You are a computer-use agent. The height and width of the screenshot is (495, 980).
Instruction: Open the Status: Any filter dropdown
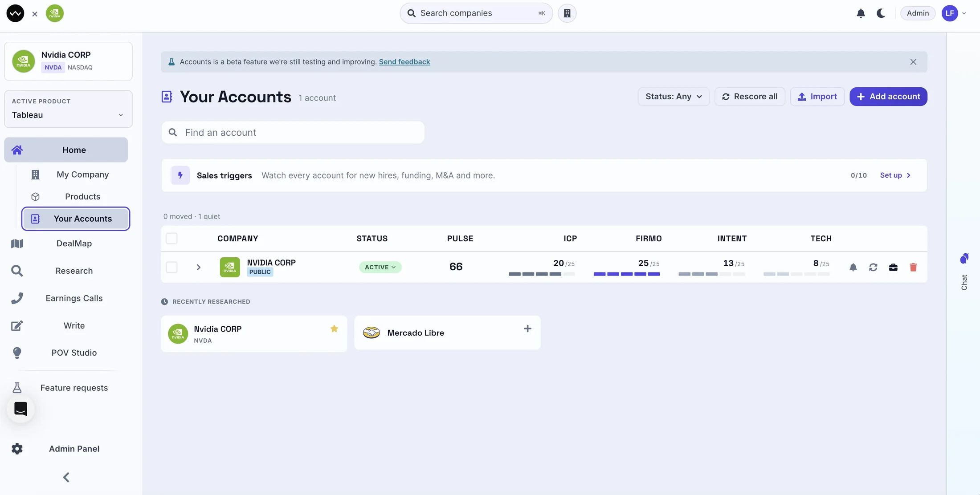click(674, 97)
